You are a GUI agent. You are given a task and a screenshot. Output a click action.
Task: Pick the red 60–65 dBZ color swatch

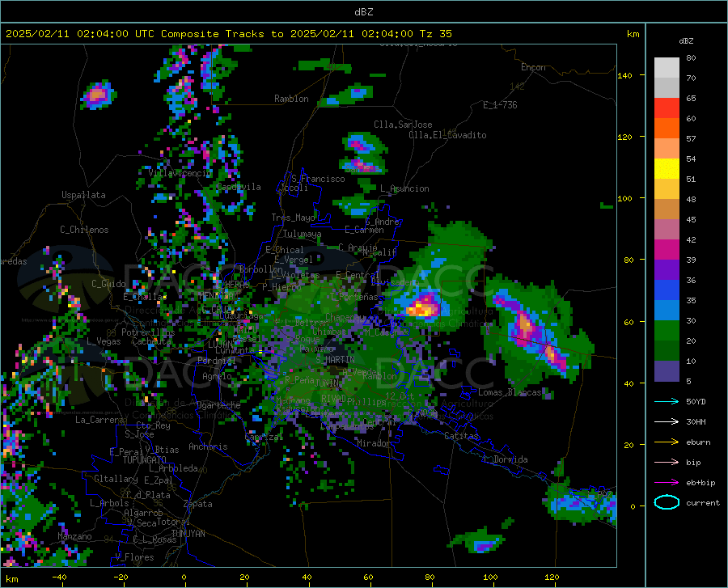(x=667, y=108)
